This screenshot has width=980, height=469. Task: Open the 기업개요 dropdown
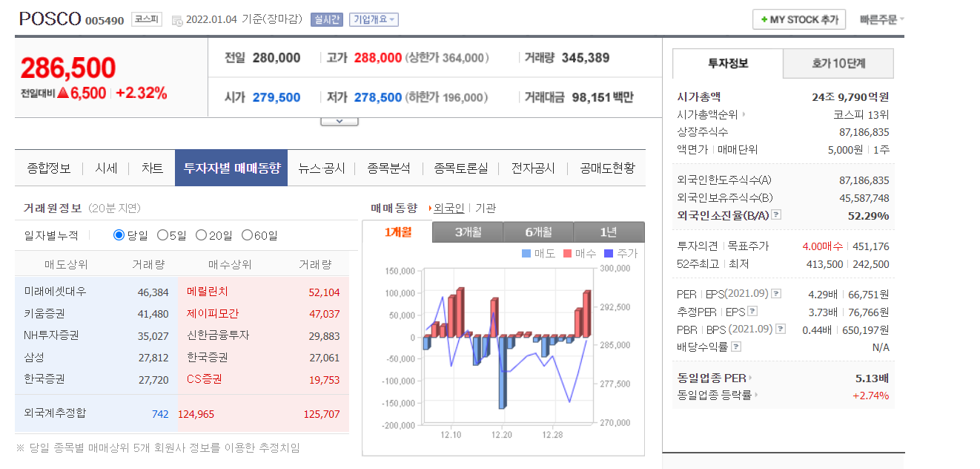(x=374, y=20)
